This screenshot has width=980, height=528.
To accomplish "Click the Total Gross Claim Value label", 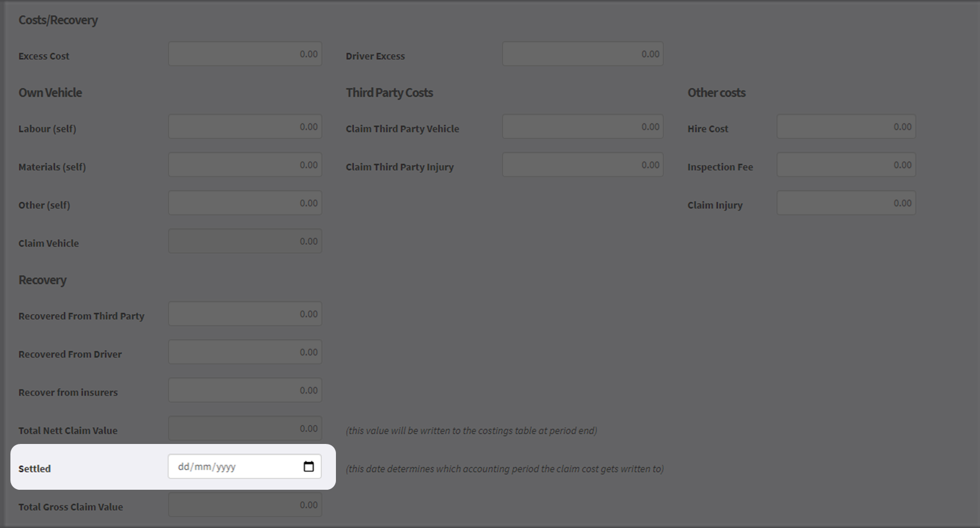I will click(x=71, y=507).
